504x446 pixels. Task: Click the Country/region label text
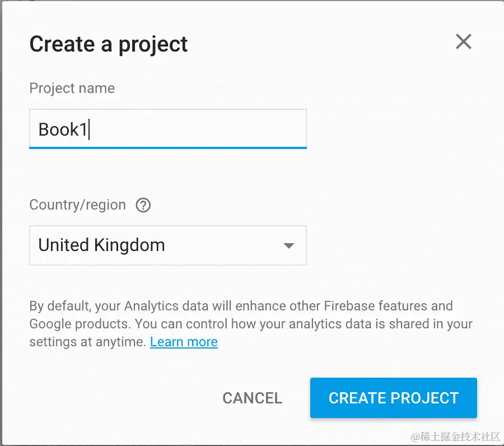coord(77,205)
